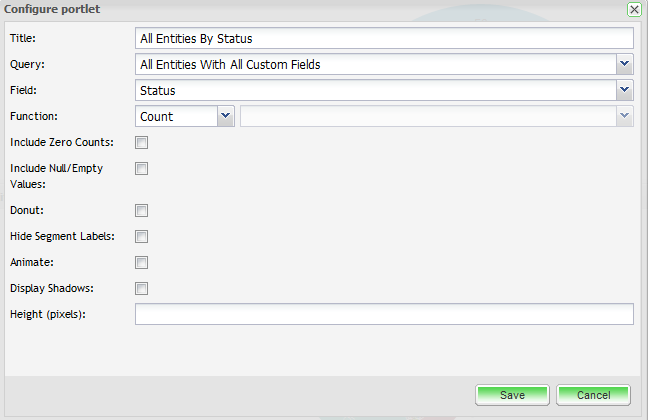Viewport: 648px width, 420px height.
Task: Click the Cancel button
Action: tap(593, 395)
